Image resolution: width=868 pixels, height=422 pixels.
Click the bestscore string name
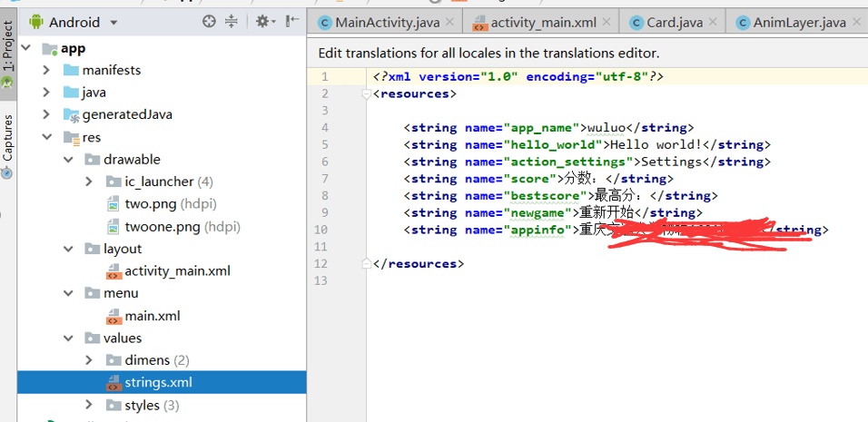click(546, 196)
